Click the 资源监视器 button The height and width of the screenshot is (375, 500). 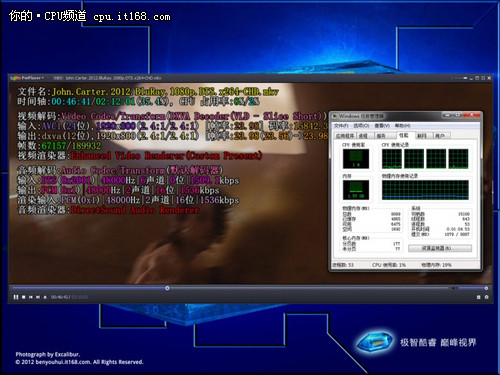coord(440,248)
